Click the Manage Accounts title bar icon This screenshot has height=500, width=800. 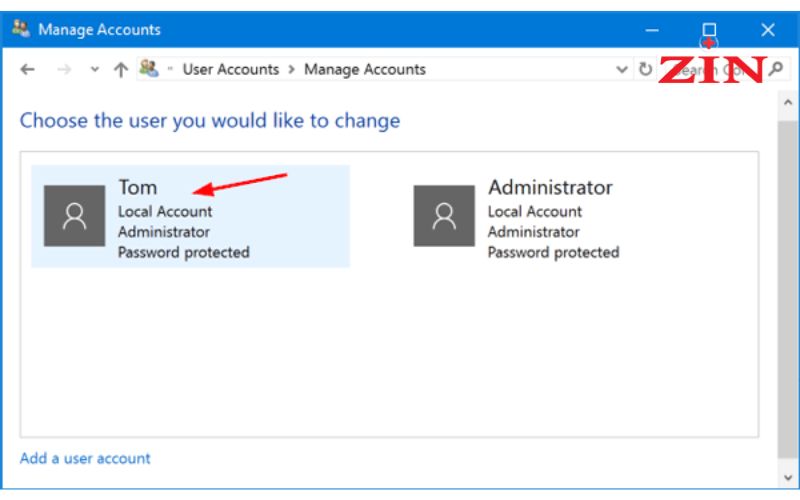coord(21,29)
